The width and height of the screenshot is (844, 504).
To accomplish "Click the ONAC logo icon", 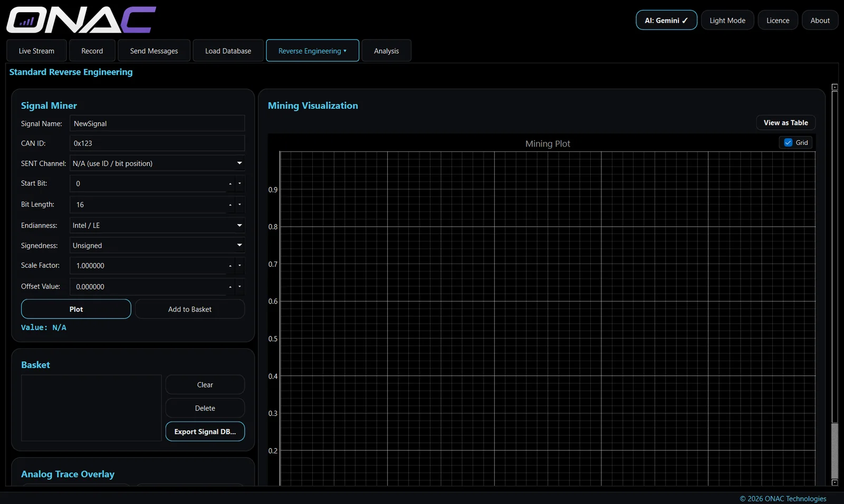I will click(x=81, y=20).
